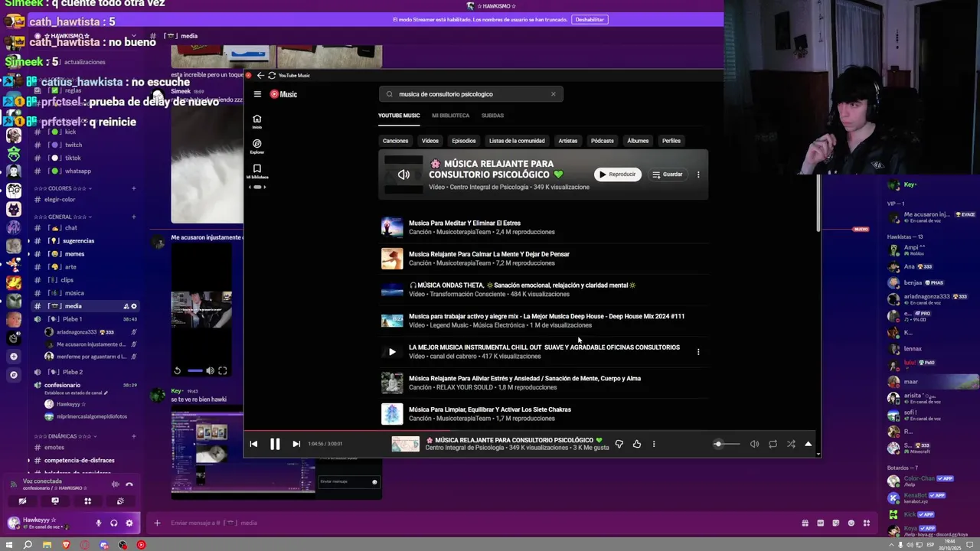Mute the Discord microphone
Screen dimensions: 980x551
[x=98, y=523]
